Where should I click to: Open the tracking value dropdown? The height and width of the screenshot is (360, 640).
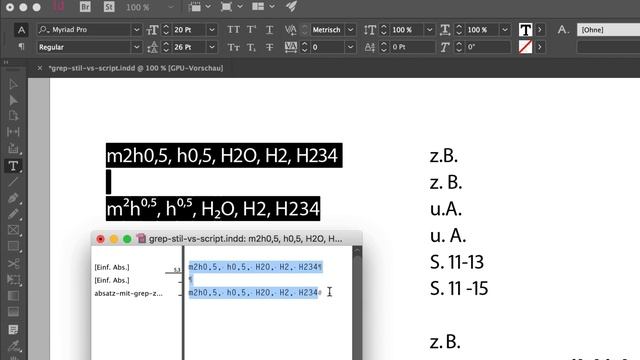pyautogui.click(x=350, y=47)
